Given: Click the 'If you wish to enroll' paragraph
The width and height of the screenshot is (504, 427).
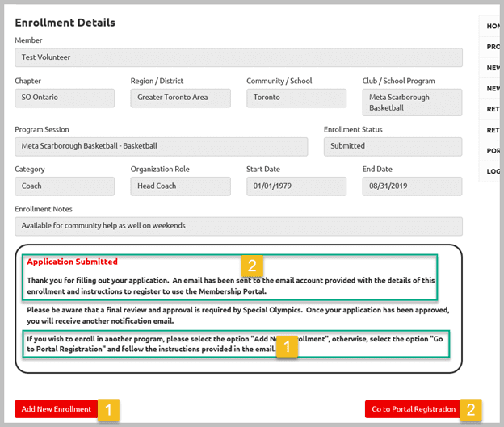Looking at the screenshot, I should point(235,344).
